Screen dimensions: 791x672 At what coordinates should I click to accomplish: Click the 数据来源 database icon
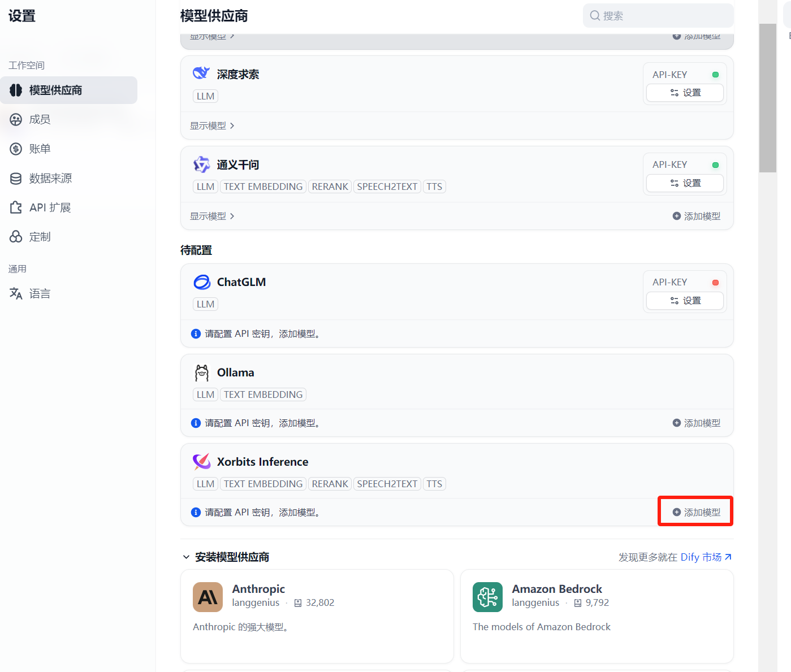(x=16, y=179)
